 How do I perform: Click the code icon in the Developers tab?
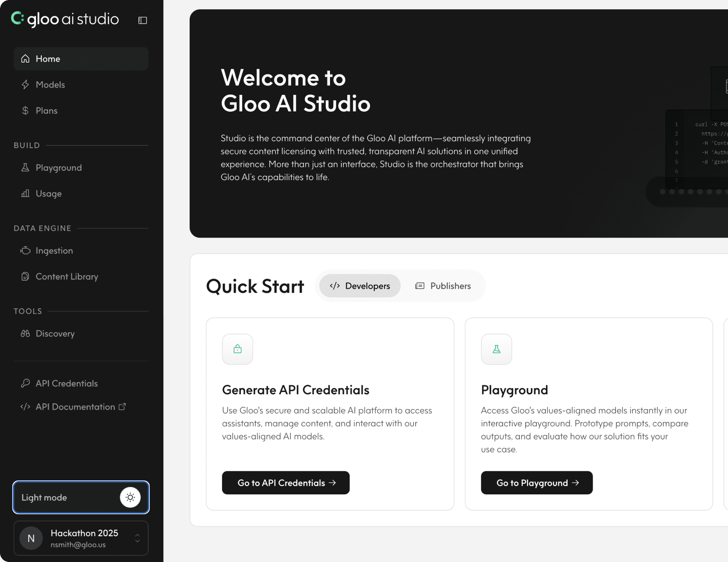click(x=335, y=286)
